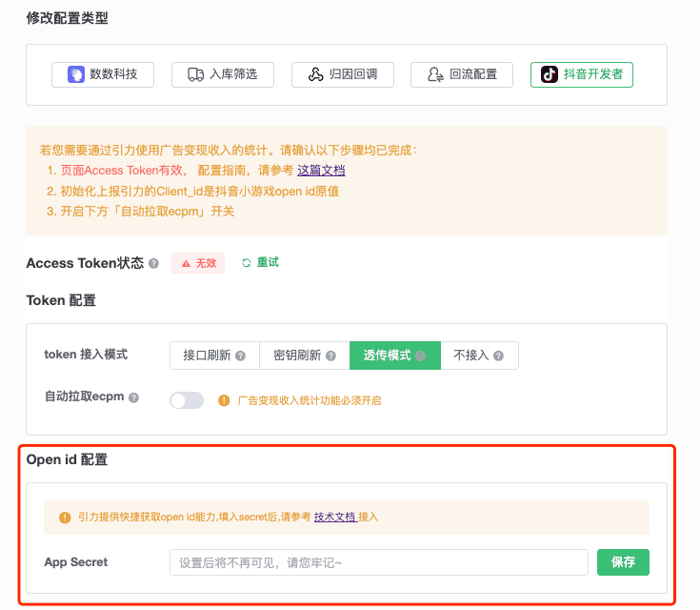Click the warning icon in Open id notice
This screenshot has height=610, width=700.
tap(65, 518)
